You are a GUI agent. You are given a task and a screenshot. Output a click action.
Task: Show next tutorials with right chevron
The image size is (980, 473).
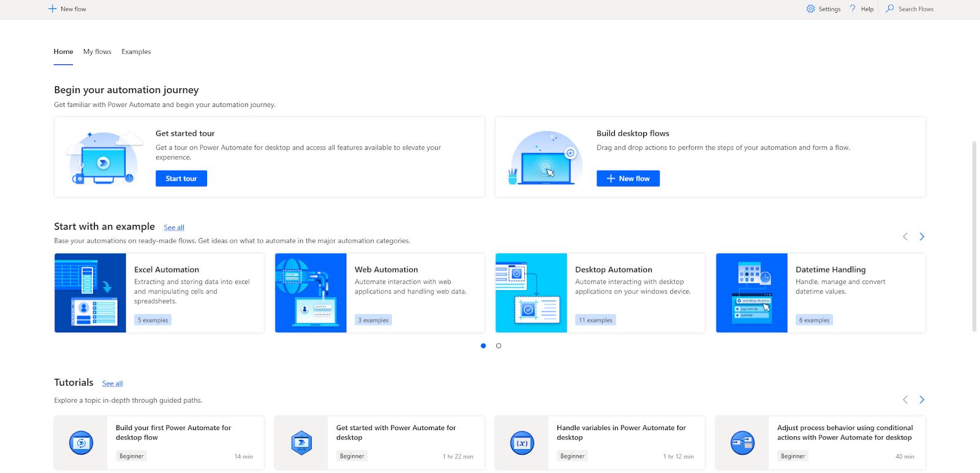(x=922, y=400)
